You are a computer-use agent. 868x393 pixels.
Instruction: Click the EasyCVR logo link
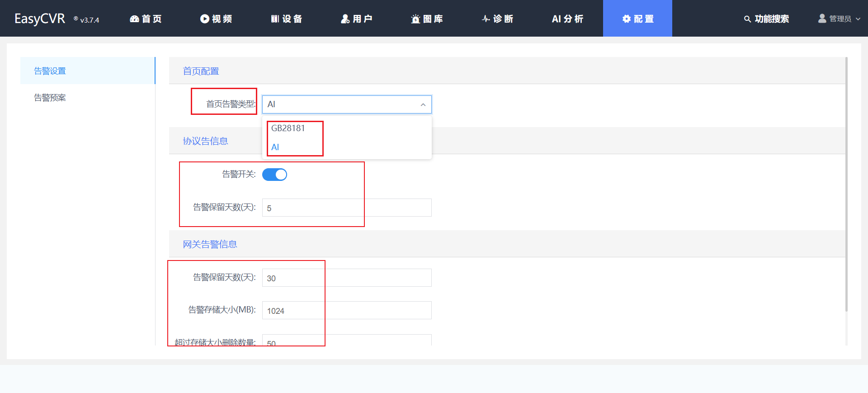coord(40,19)
